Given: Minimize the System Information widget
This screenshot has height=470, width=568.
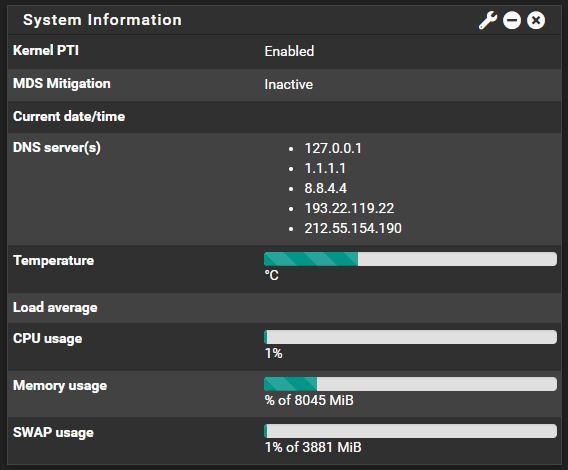Looking at the screenshot, I should tap(512, 20).
